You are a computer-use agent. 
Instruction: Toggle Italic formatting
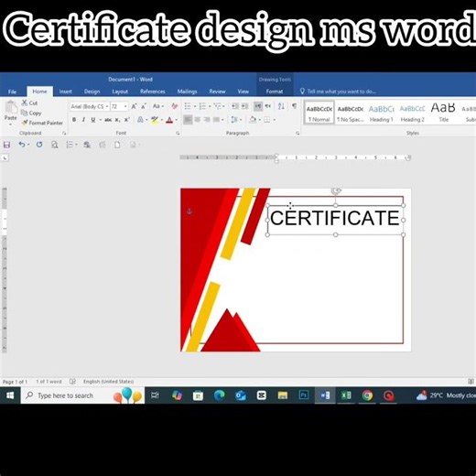(83, 120)
